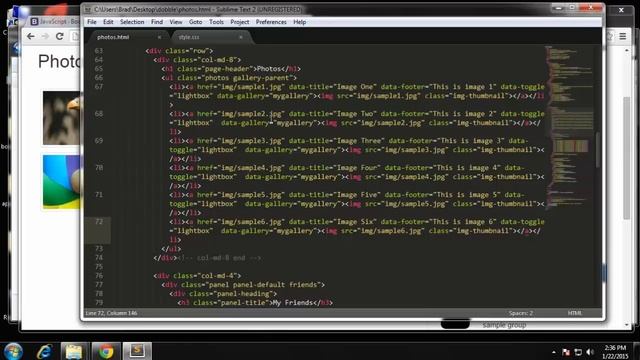The width and height of the screenshot is (640, 360).
Task: Click Chrome forward arrow button
Action: click(x=45, y=36)
